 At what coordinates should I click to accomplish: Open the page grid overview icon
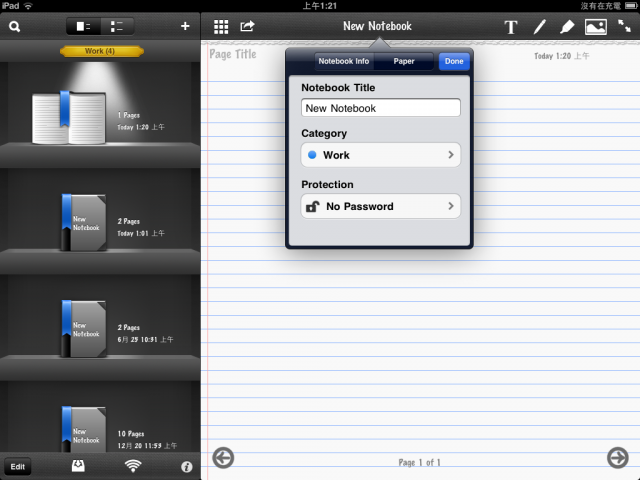click(x=221, y=27)
